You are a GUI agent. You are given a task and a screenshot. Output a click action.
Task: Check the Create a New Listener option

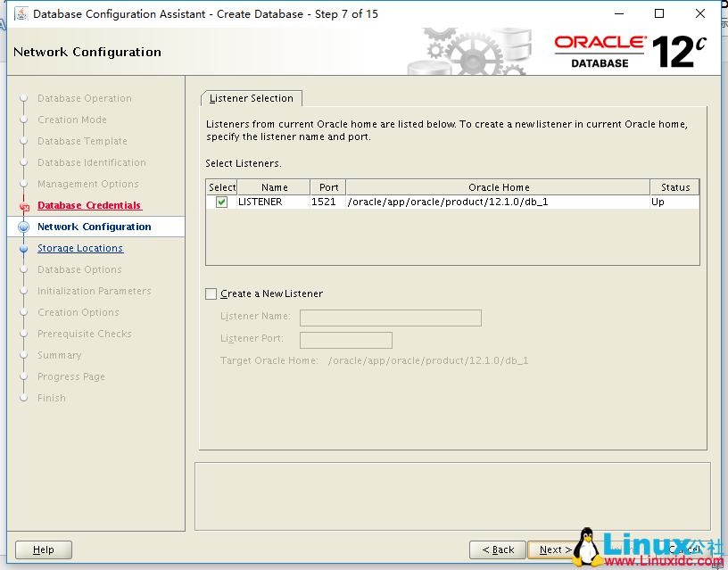click(211, 293)
